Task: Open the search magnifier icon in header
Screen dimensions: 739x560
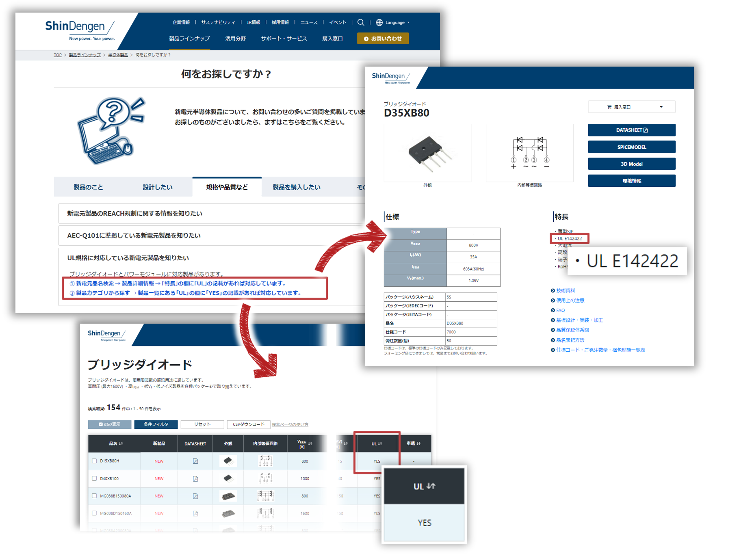Action: pyautogui.click(x=360, y=22)
